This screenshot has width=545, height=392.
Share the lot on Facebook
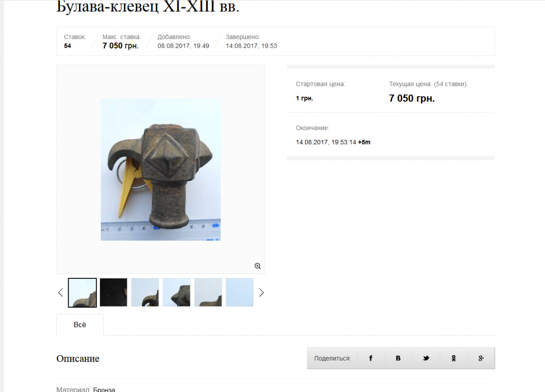pos(371,358)
